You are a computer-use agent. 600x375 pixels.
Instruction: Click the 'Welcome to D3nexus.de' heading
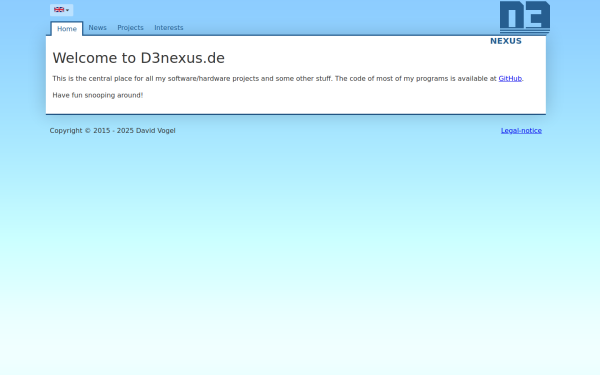(x=139, y=58)
